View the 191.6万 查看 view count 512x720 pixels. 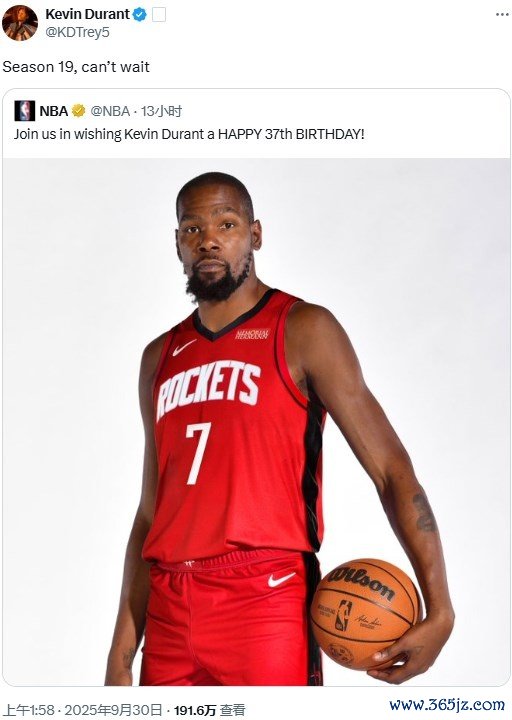[x=210, y=710]
